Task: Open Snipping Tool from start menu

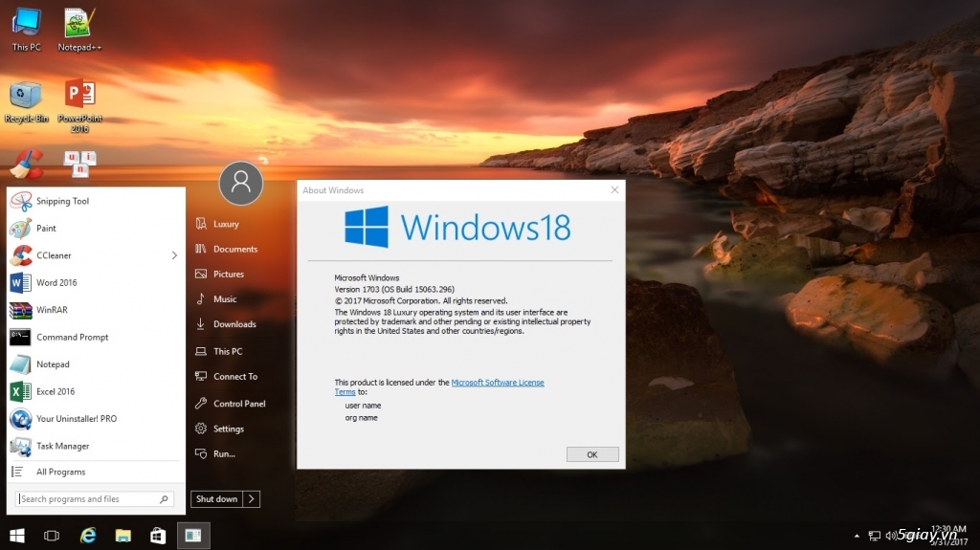Action: click(x=62, y=201)
